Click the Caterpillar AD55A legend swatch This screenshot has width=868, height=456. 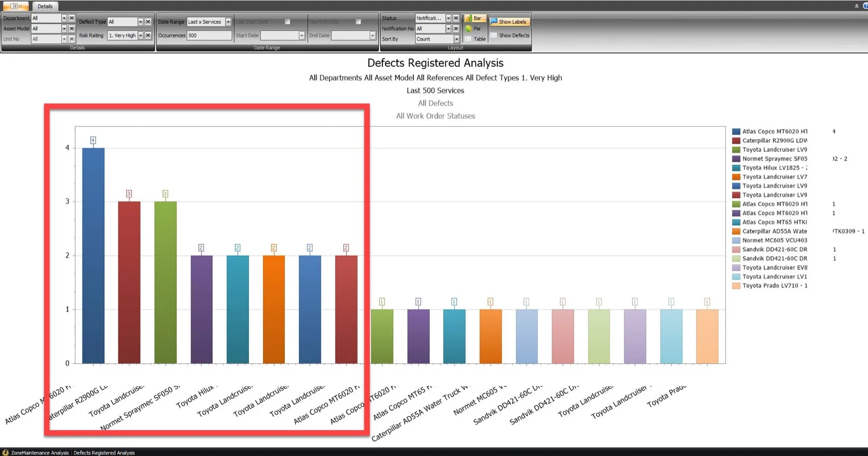(x=736, y=231)
